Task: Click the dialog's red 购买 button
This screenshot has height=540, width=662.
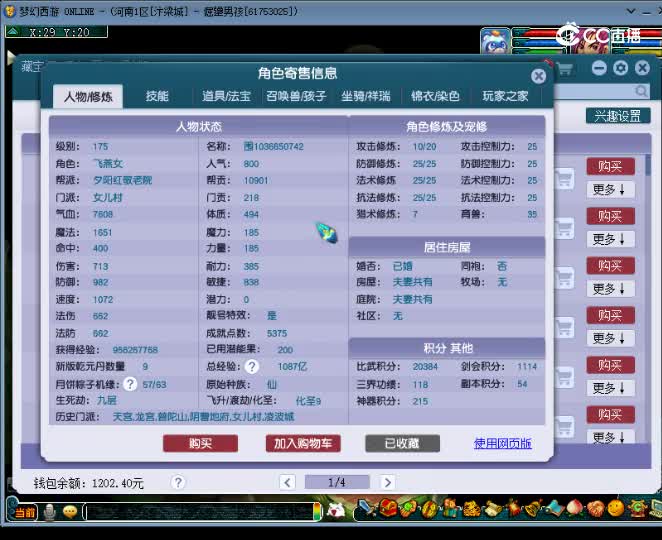Action: pos(201,443)
